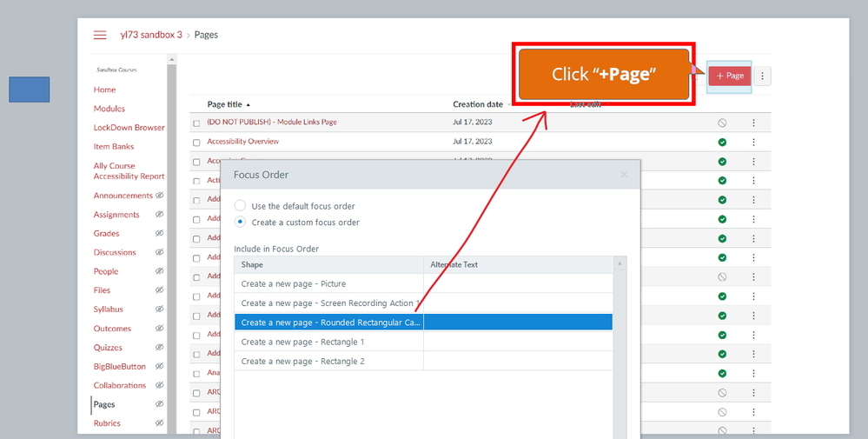Click hidden eye icon next to Collaborations
This screenshot has width=868, height=439.
click(159, 385)
